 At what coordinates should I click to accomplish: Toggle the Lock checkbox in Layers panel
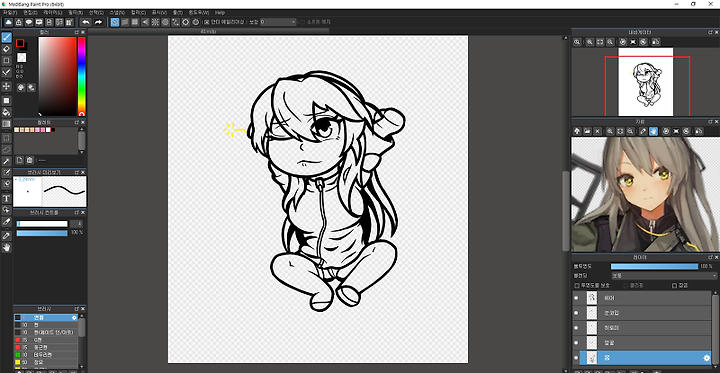click(x=674, y=286)
